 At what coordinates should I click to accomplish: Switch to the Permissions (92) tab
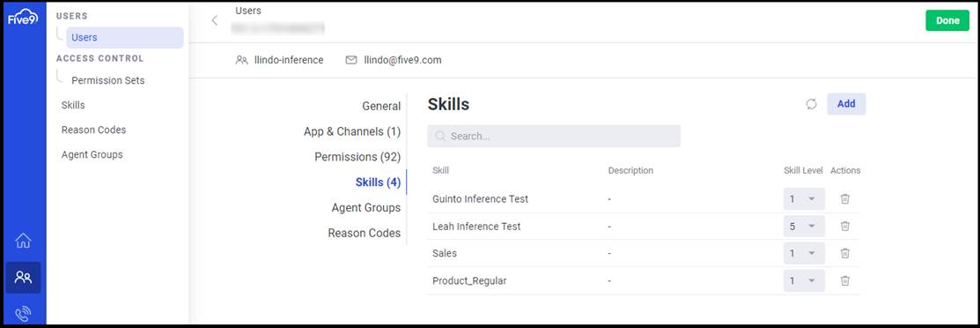[x=357, y=157]
